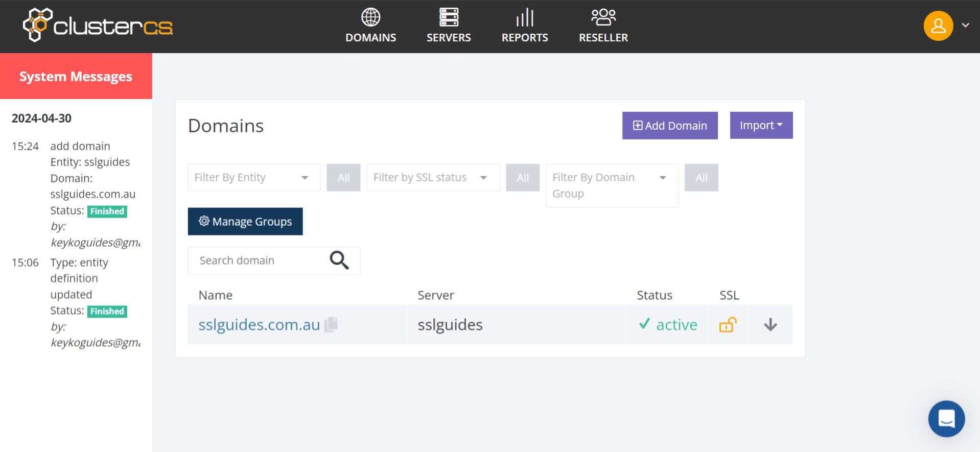Click the Add Domain button
Screen dimensions: 980x452
[669, 125]
